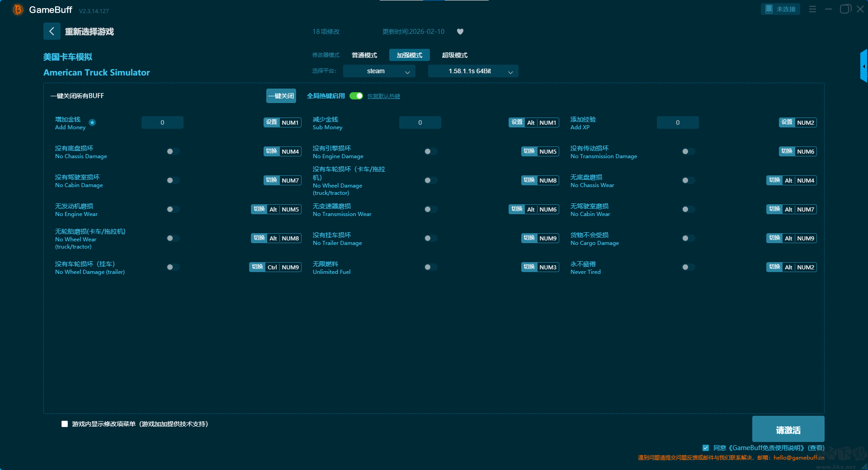Turn on No Cargo Damage
868x470 pixels.
click(x=688, y=238)
